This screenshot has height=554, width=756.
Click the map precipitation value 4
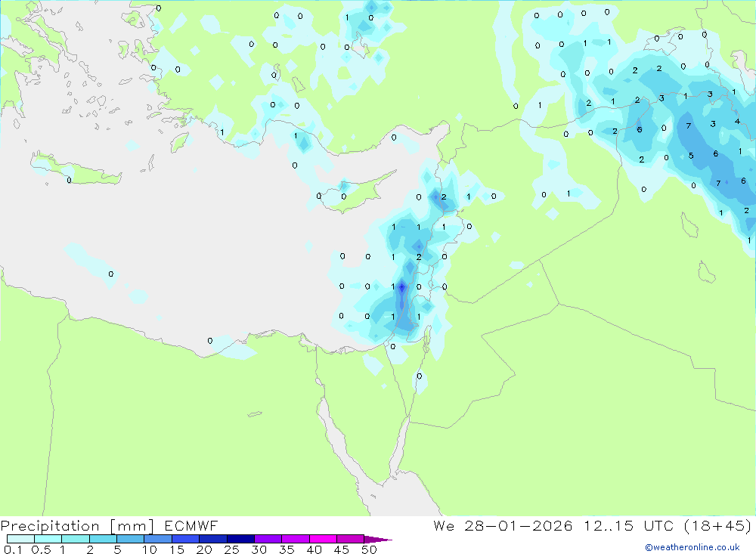pyautogui.click(x=737, y=122)
